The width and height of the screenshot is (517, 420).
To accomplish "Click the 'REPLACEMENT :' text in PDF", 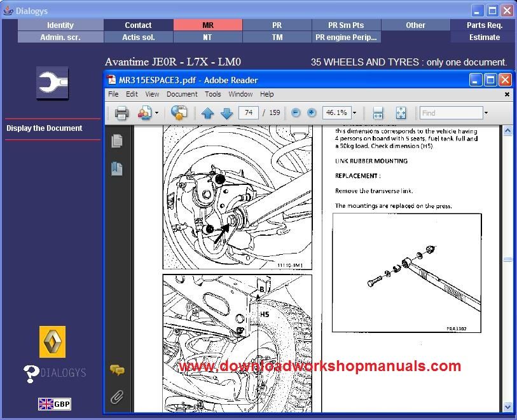I will click(x=358, y=176).
